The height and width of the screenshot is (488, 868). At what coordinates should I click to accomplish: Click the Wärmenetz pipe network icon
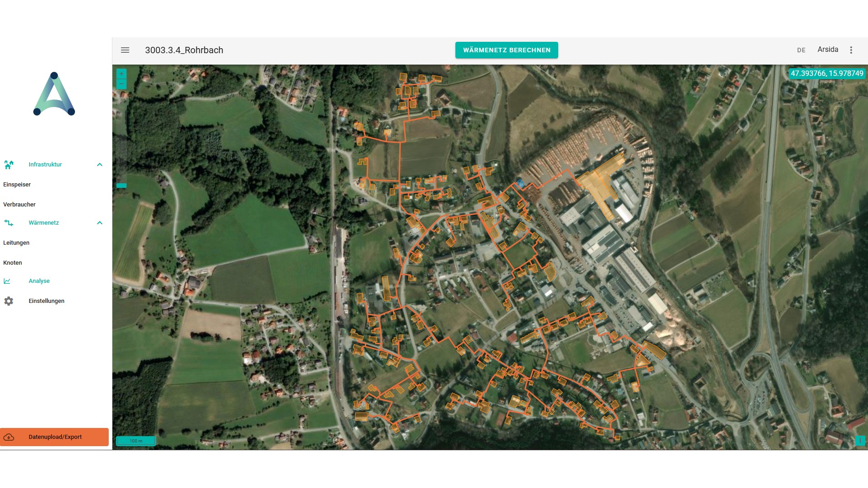point(9,223)
